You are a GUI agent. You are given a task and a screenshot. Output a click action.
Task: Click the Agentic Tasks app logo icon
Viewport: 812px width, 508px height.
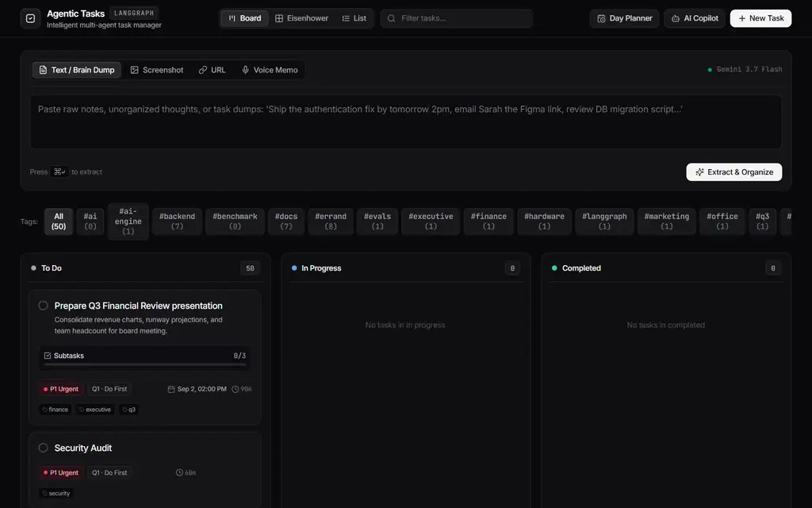point(31,19)
